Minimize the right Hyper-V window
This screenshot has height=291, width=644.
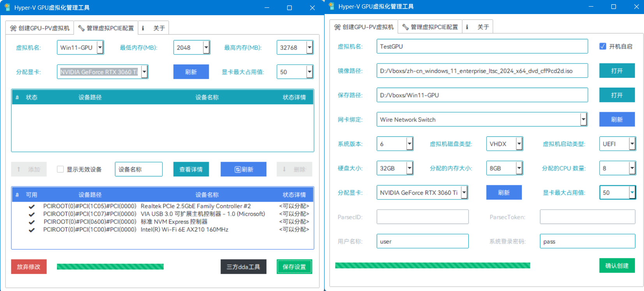(x=591, y=7)
